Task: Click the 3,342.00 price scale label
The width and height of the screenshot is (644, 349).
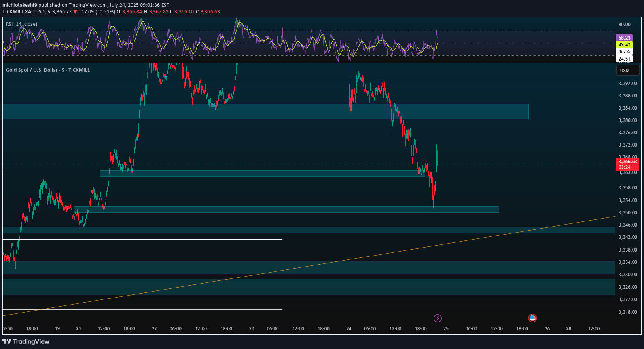Action: [628, 237]
